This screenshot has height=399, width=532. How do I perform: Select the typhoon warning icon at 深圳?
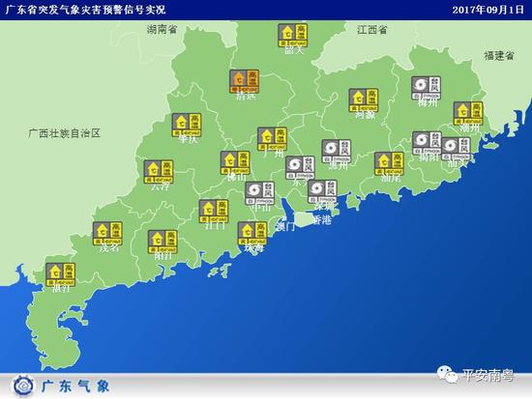tap(322, 191)
